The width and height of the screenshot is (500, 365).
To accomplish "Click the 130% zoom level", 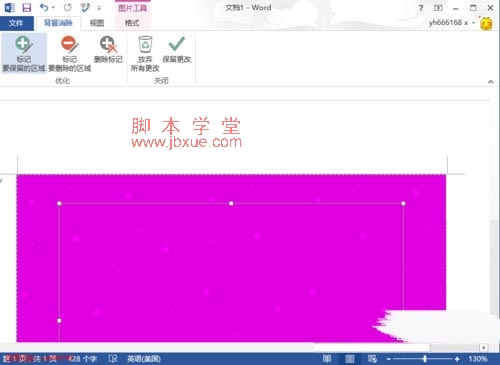I will pos(478,359).
